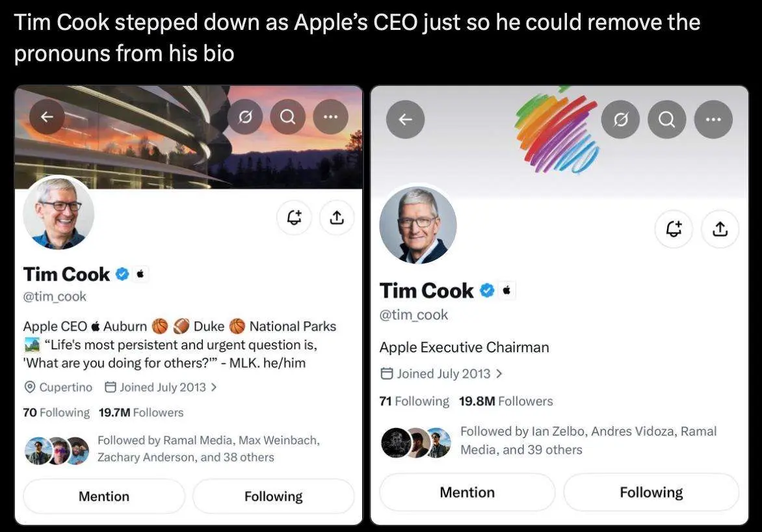Open smiling Tim Cook profile picture
762x532 pixels.
59,213
